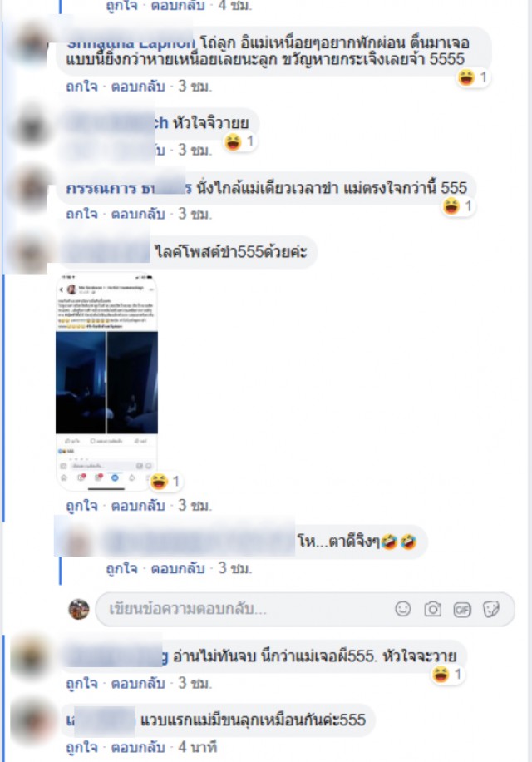Open the sticker picker icon

tap(490, 609)
